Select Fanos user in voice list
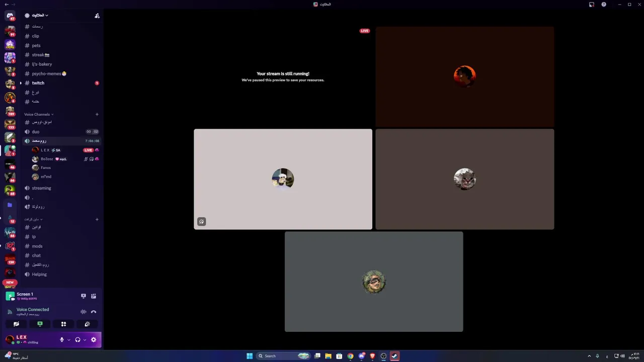644x362 pixels. coord(65,168)
